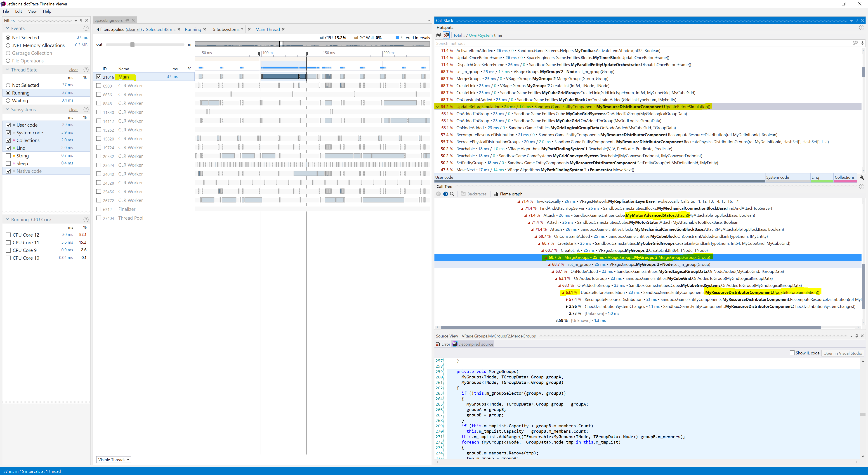Click the Flame graph icon in Call Tree
This screenshot has width=868, height=475.
pyautogui.click(x=496, y=194)
